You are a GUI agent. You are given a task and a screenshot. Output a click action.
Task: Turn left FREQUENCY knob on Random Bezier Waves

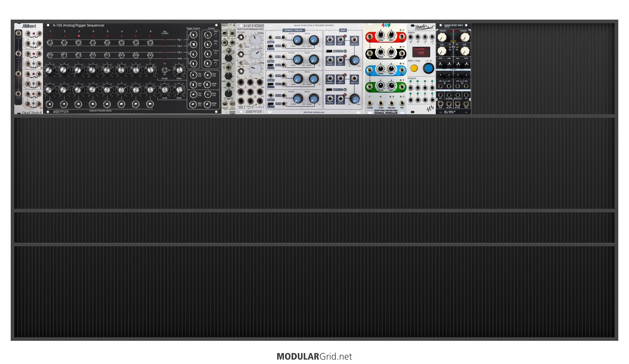click(x=442, y=37)
